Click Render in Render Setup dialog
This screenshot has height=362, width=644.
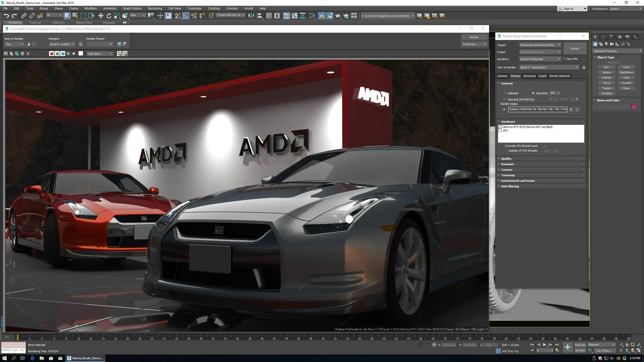pos(574,49)
